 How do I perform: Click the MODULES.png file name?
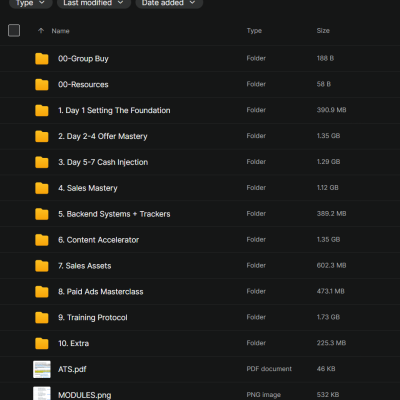pyautogui.click(x=85, y=395)
